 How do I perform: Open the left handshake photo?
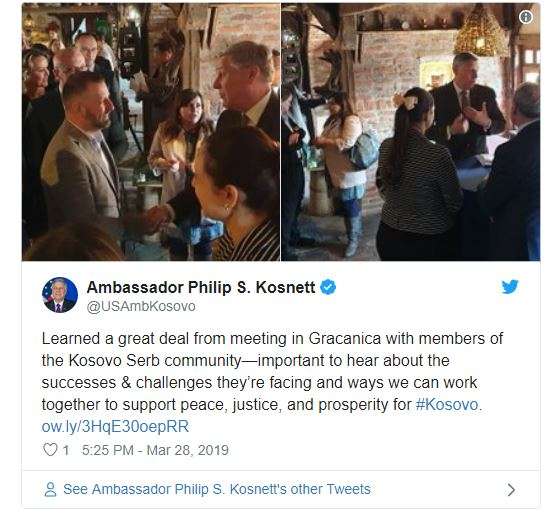(151, 132)
